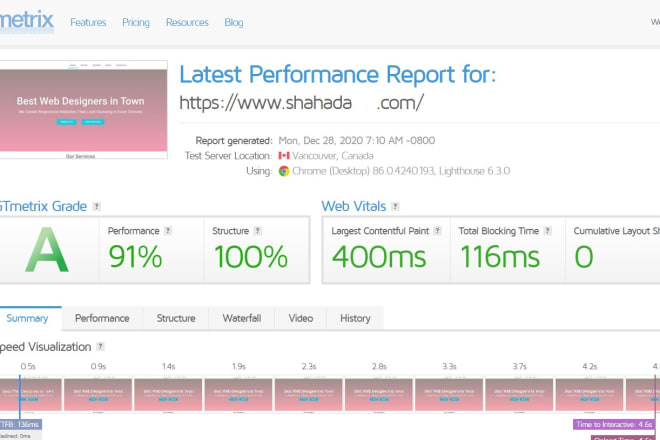Click the Canada flag icon

pos(284,156)
